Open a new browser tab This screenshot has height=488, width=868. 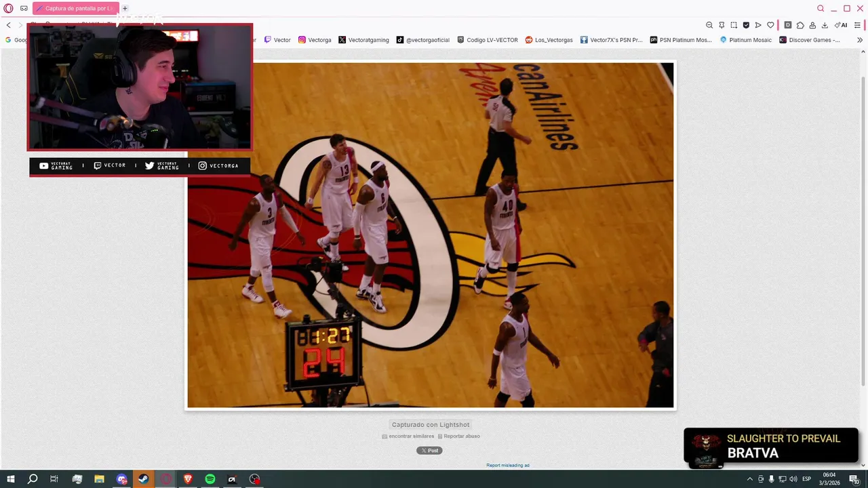(125, 8)
